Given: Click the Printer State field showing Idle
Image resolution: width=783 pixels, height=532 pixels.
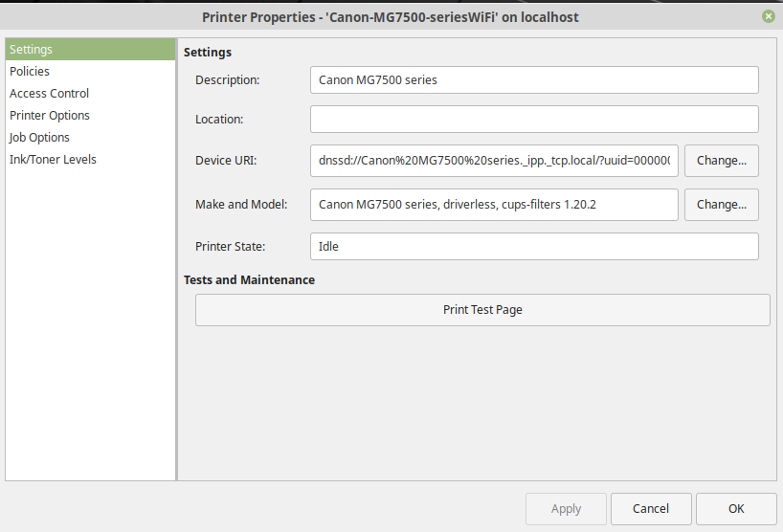Looking at the screenshot, I should point(534,247).
